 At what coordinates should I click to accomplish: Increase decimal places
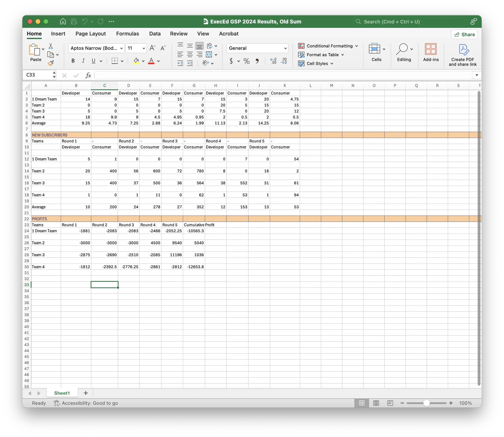click(273, 61)
